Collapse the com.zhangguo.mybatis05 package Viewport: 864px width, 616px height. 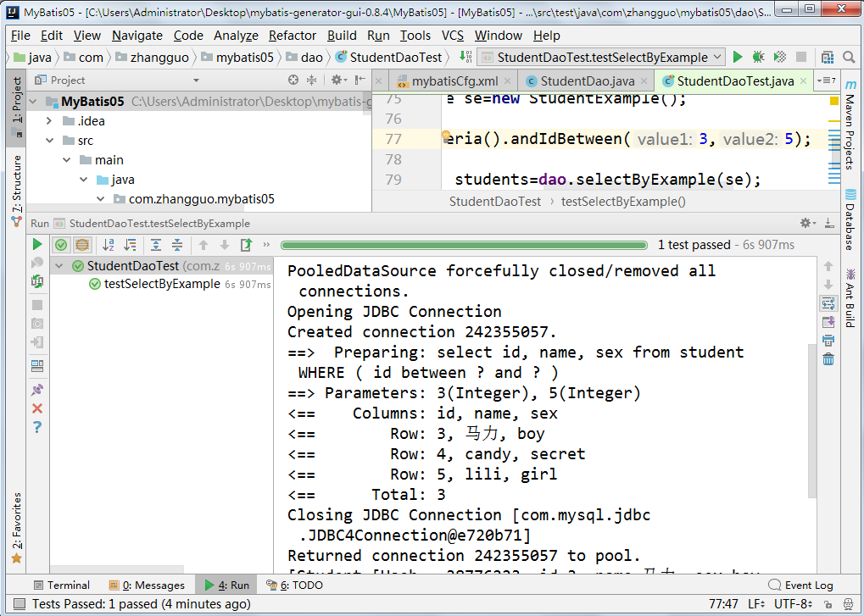[x=100, y=199]
